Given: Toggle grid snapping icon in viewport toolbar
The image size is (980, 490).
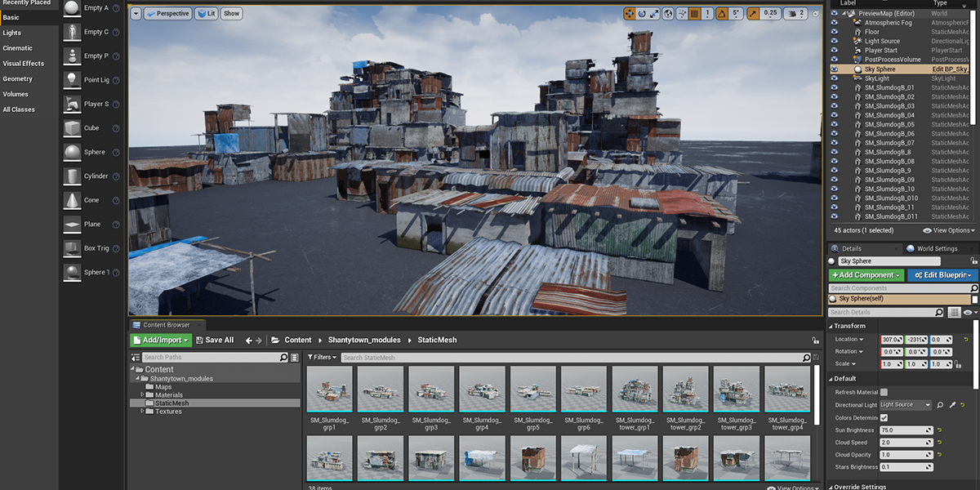Looking at the screenshot, I should click(694, 13).
